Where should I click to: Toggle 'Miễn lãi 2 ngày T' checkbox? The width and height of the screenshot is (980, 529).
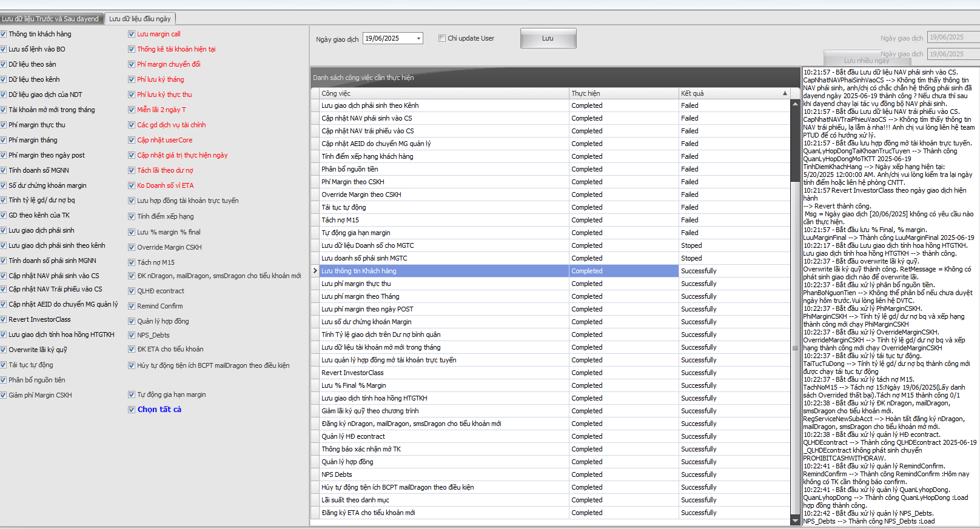[x=132, y=110]
